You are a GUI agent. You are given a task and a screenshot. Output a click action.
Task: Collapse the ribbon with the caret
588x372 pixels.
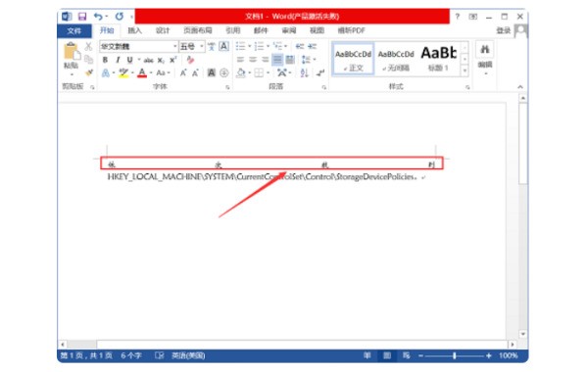pyautogui.click(x=520, y=87)
